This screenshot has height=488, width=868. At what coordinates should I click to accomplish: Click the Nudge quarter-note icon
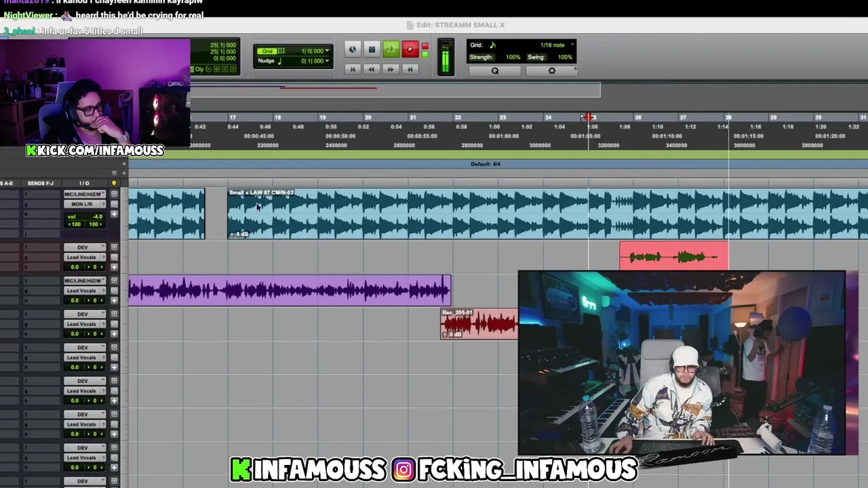point(279,61)
